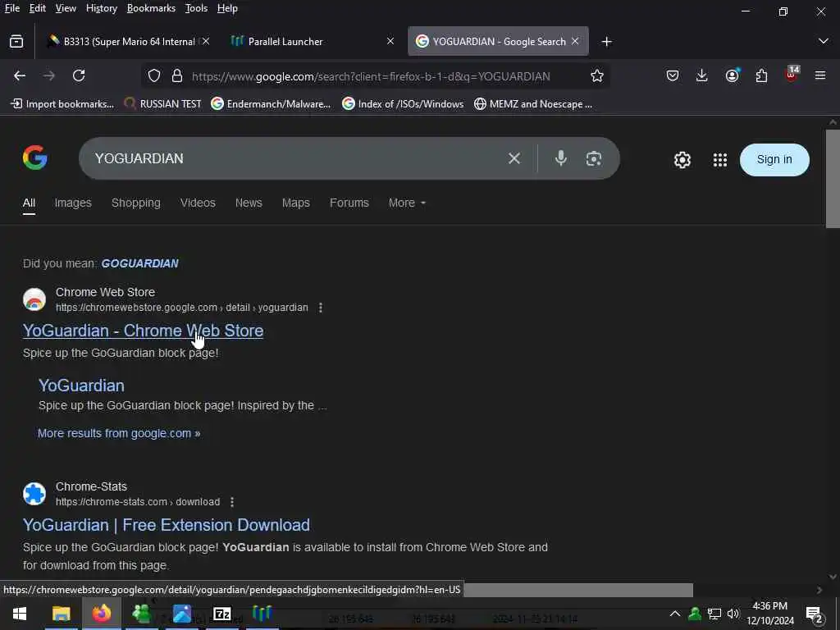840x630 pixels.
Task: Open the Extensions puzzle icon
Action: [761, 76]
